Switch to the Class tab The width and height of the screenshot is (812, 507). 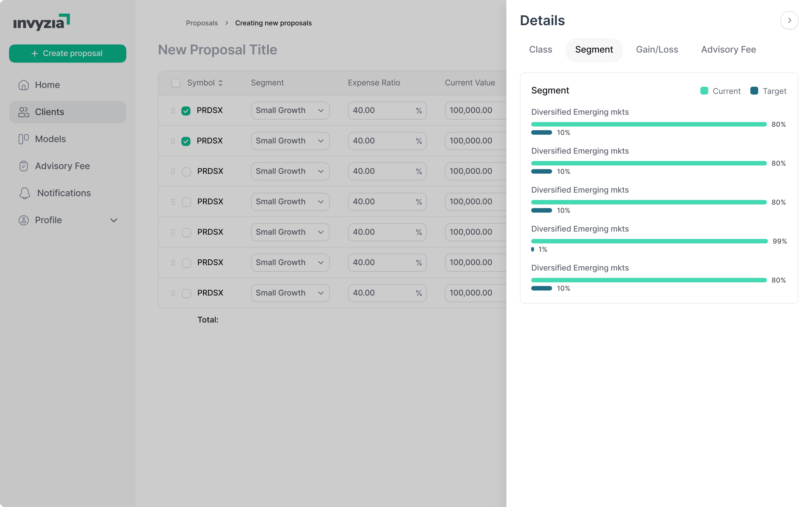point(540,50)
